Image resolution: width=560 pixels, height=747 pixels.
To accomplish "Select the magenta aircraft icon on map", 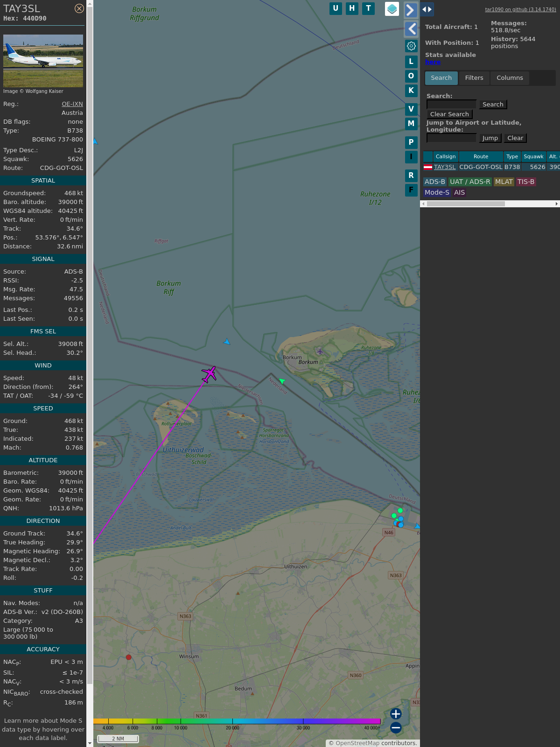I will pos(209,374).
